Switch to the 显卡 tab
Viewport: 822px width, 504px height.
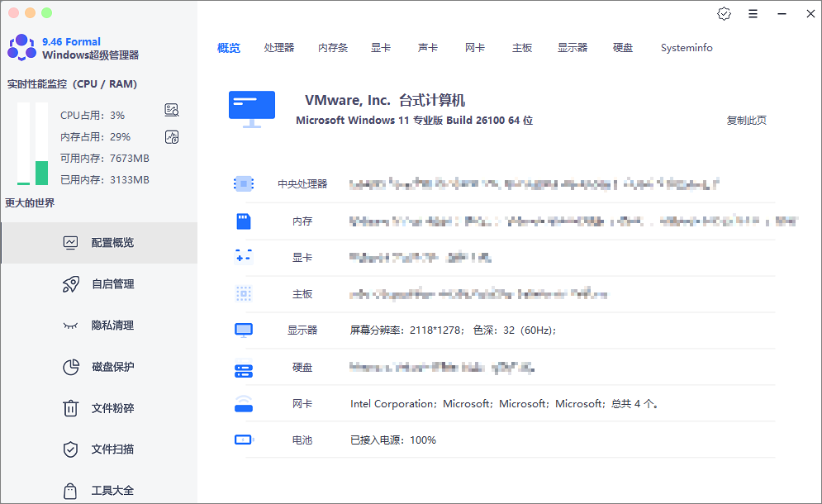click(x=381, y=48)
